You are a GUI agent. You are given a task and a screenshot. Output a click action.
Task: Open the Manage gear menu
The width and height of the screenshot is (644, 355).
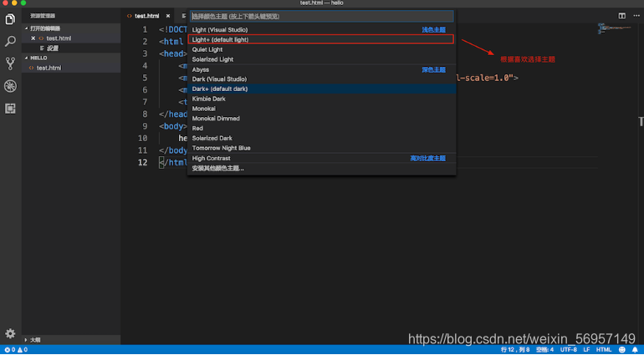pos(10,333)
